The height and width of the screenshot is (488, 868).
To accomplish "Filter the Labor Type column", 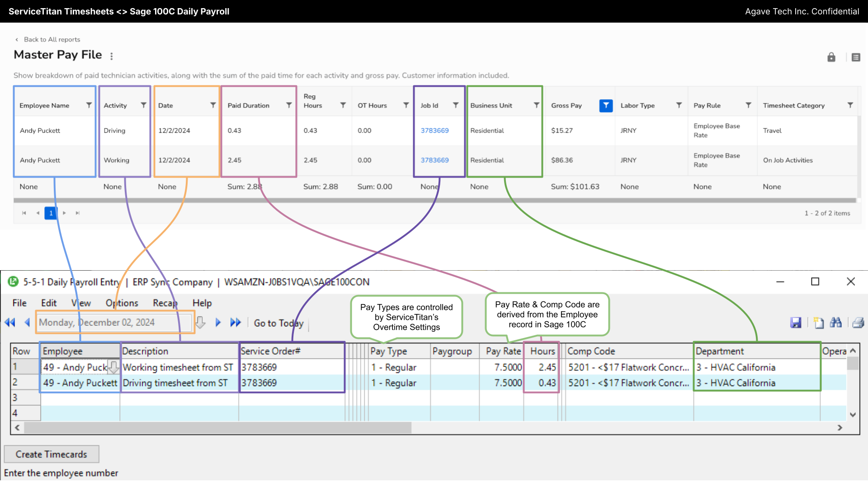I will [x=679, y=105].
